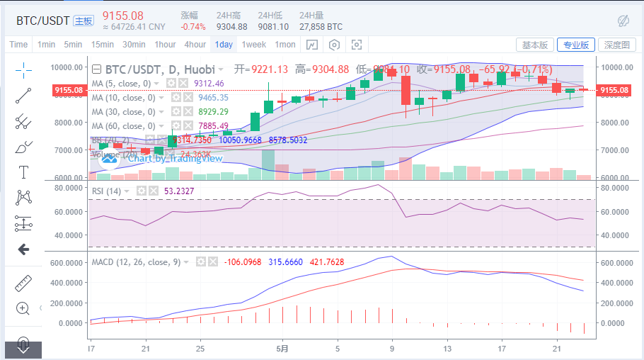Open settings for MA 5 indicator
Screen dimensions: 644x360
[171, 84]
